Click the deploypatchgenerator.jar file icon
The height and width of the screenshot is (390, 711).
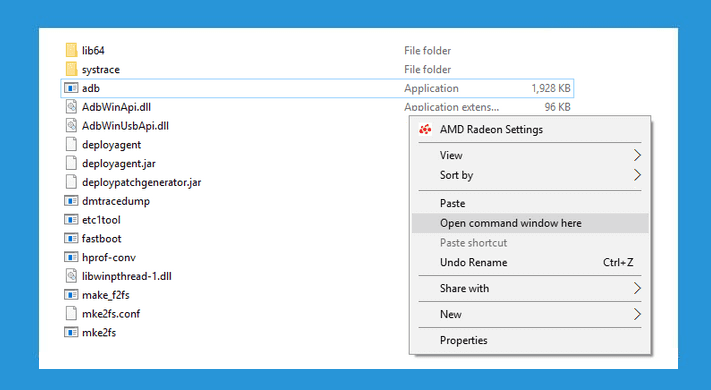click(71, 182)
